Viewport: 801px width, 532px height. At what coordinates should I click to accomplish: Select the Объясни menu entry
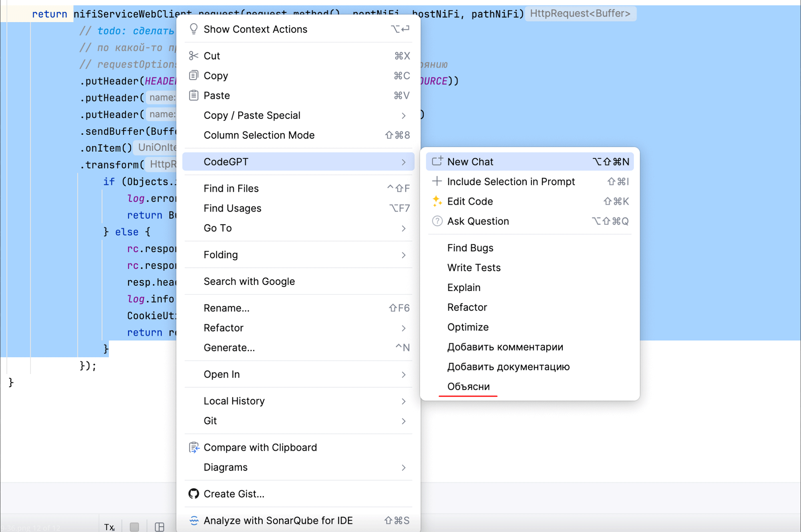(x=468, y=387)
